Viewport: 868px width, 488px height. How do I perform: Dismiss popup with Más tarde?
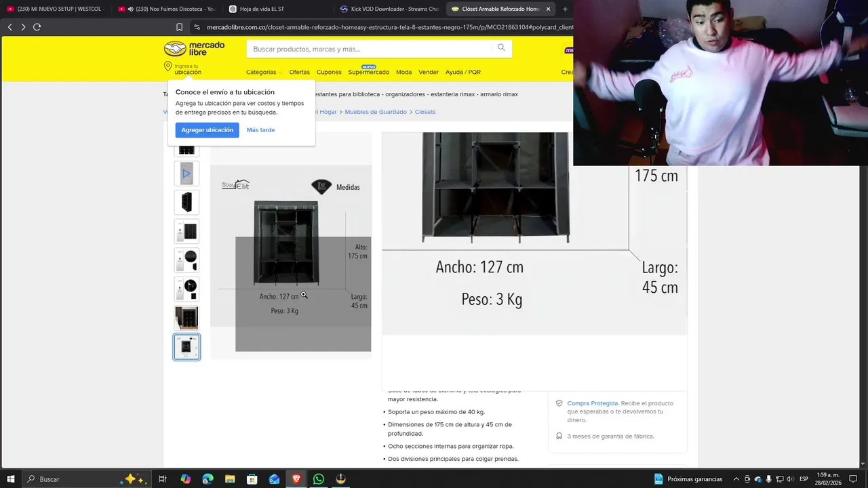pos(260,130)
